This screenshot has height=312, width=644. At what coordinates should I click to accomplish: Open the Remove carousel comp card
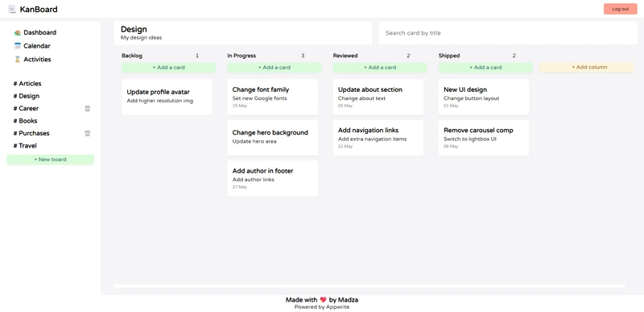tap(484, 138)
